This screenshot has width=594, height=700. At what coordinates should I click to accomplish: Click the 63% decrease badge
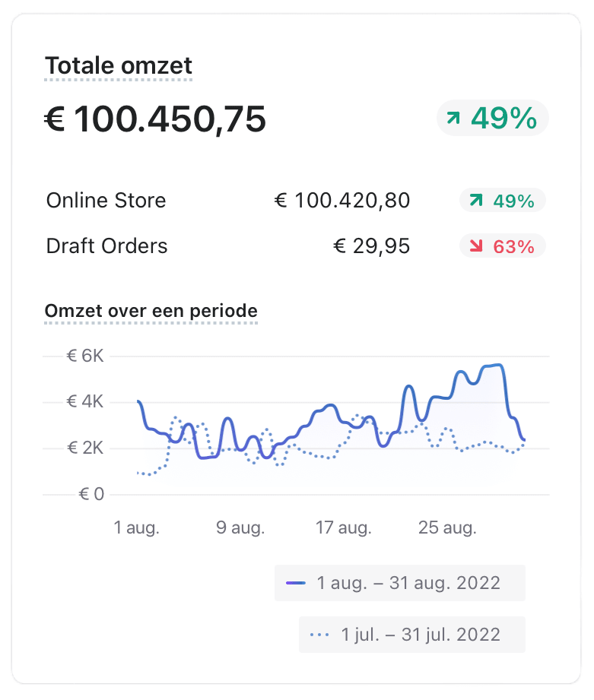(x=503, y=246)
